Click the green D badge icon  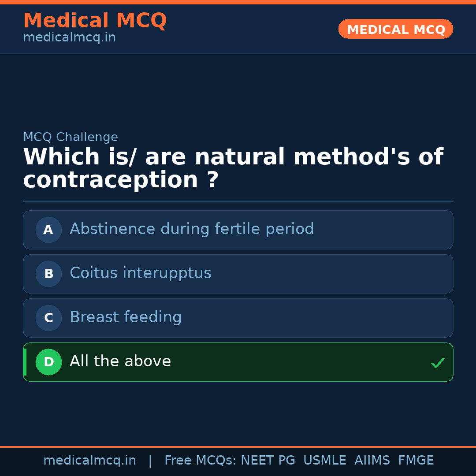pyautogui.click(x=48, y=362)
